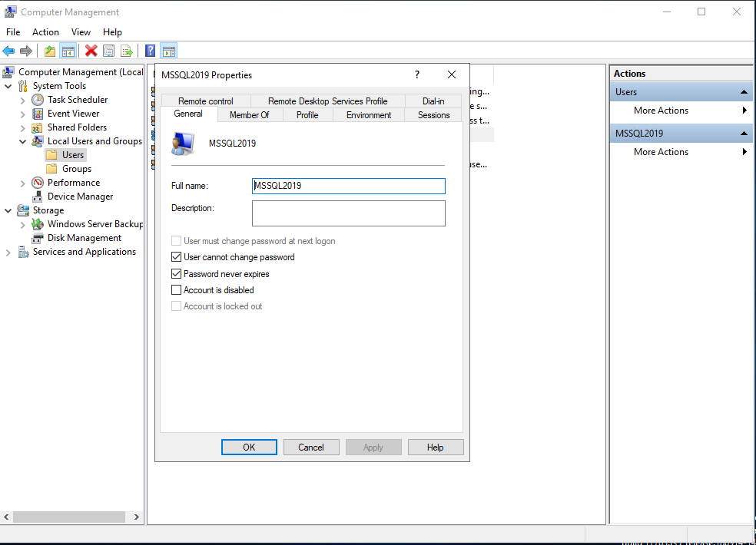Switch to the Member Of tab
The image size is (756, 545).
pyautogui.click(x=249, y=115)
